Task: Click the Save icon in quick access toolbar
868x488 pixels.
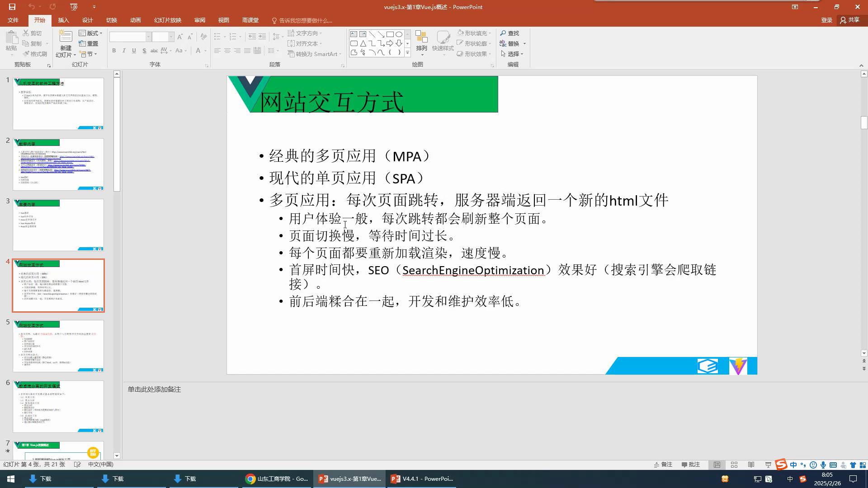Action: coord(12,7)
